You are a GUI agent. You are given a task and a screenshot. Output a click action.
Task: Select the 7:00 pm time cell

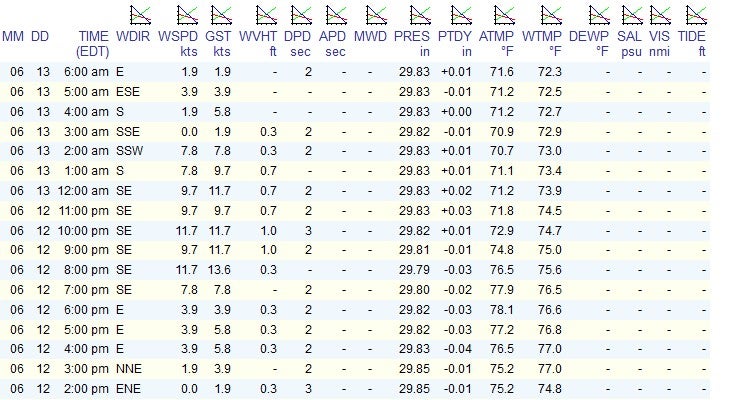(86, 290)
